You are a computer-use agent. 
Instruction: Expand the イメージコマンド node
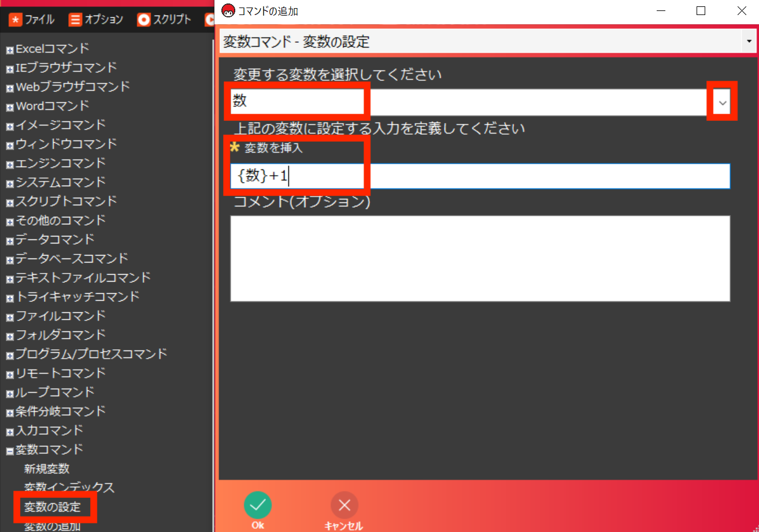click(x=10, y=127)
